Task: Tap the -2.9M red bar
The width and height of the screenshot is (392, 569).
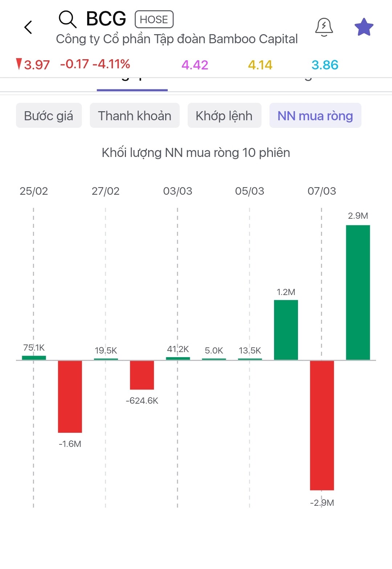Action: click(322, 425)
